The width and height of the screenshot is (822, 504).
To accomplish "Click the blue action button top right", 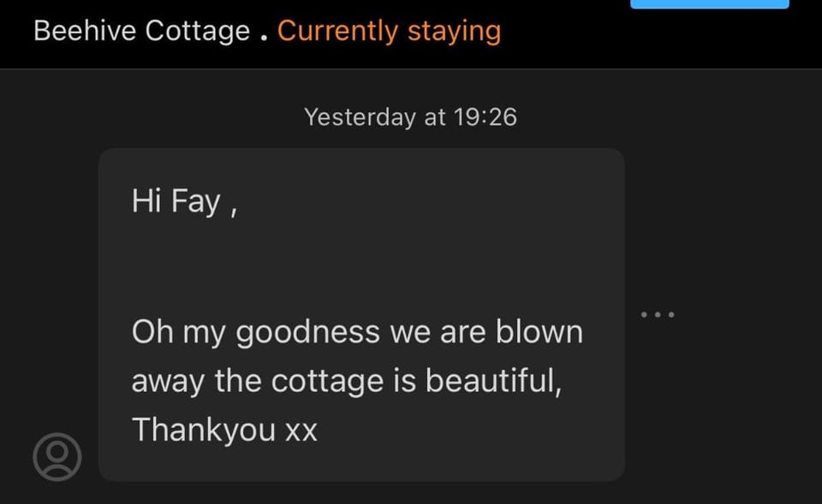I will tap(709, 3).
